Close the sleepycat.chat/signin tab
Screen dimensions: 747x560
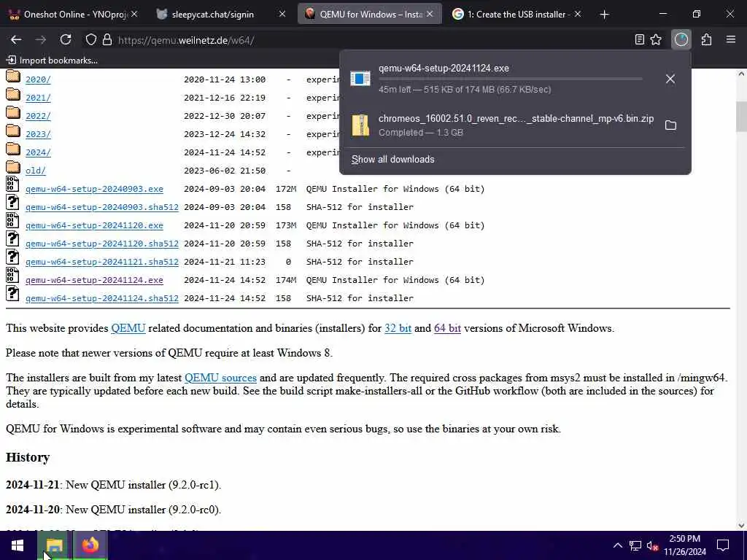click(282, 15)
